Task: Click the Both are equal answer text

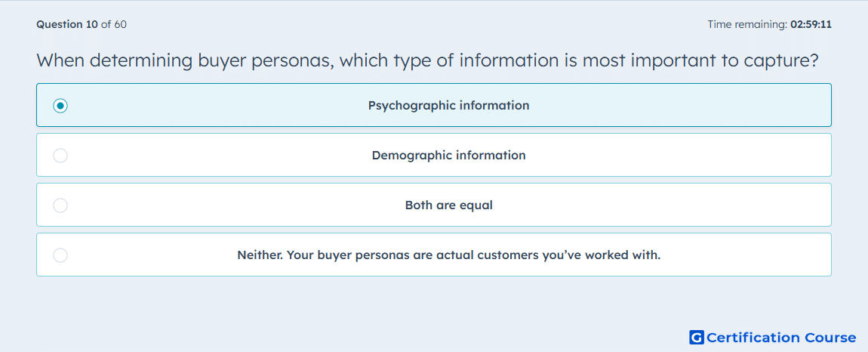Action: pos(448,205)
